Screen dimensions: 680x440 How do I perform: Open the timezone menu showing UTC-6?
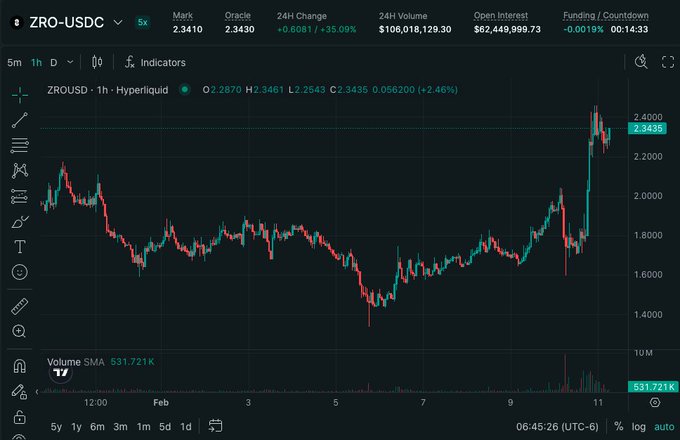click(557, 427)
